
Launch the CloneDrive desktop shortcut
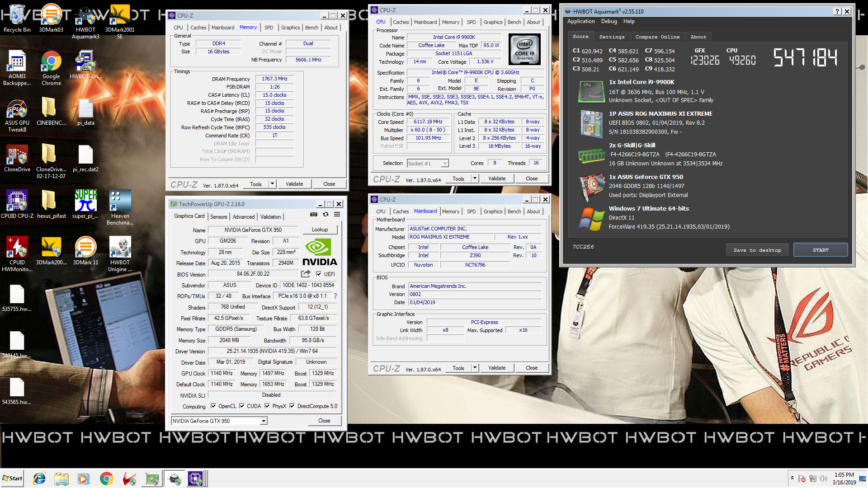(x=17, y=158)
